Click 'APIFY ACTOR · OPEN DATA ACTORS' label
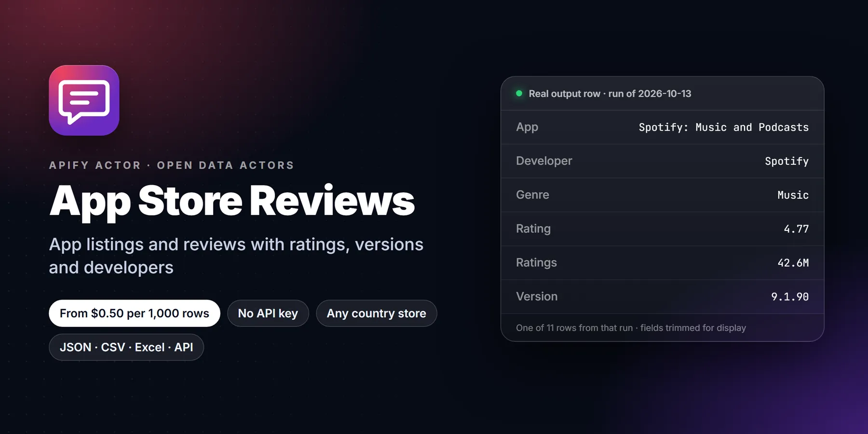The image size is (868, 434). click(x=172, y=165)
